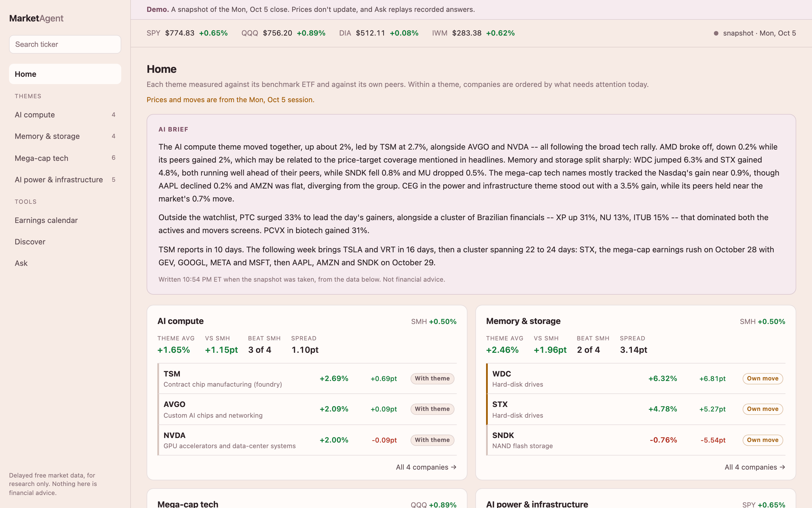This screenshot has width=812, height=508.
Task: Open the TSM company row
Action: 307,379
